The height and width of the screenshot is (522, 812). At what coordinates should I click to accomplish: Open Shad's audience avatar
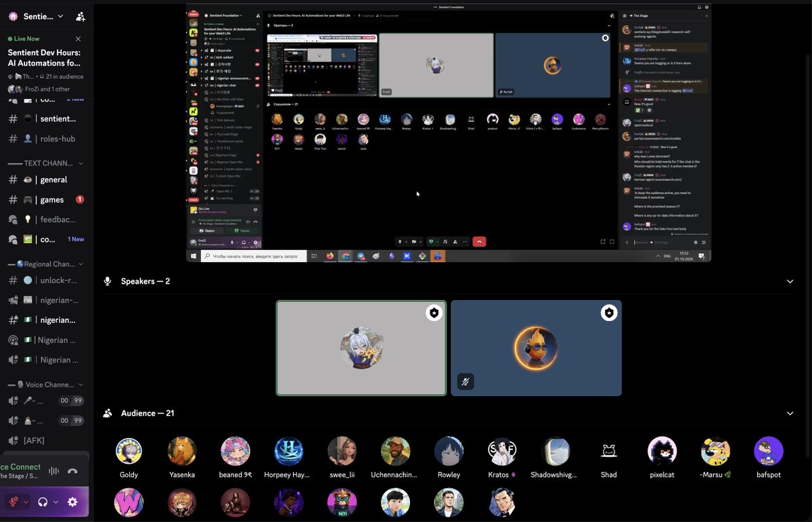coord(609,451)
